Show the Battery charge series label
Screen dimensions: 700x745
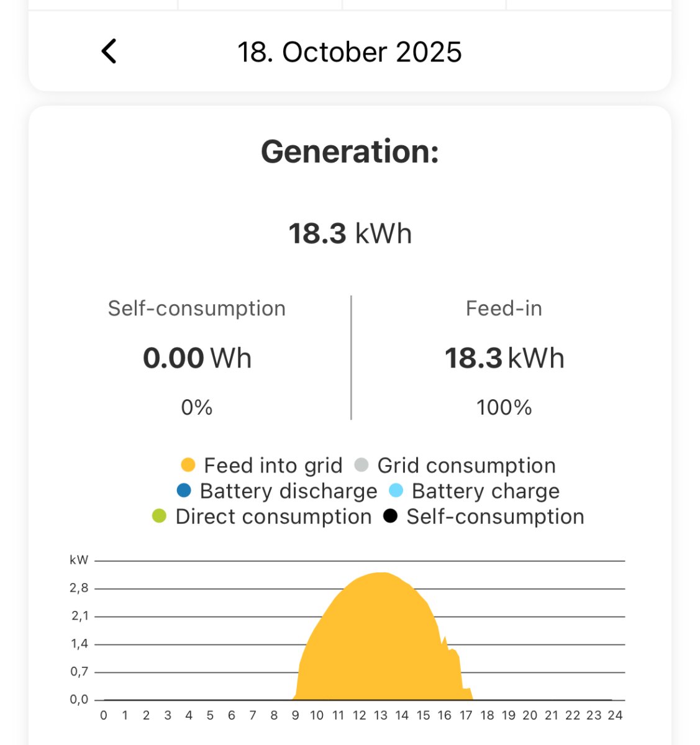click(485, 491)
